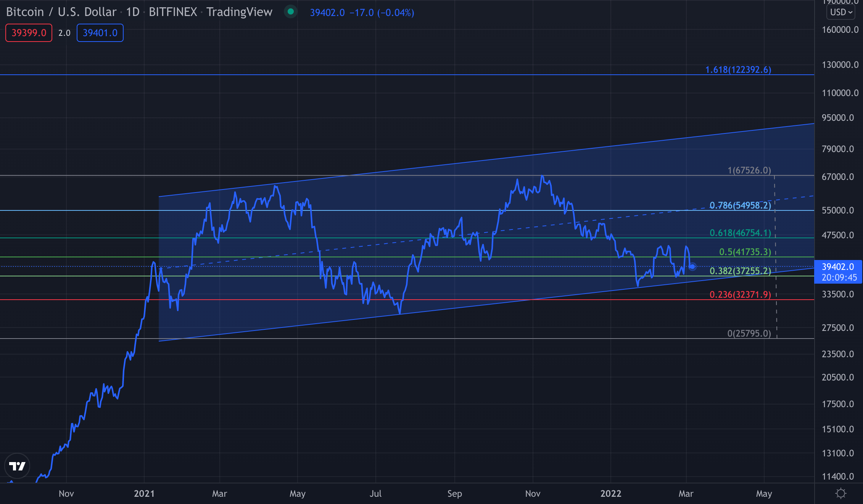Click the 0(25795.0) Fibonacci base label
The height and width of the screenshot is (504, 863).
click(x=749, y=334)
